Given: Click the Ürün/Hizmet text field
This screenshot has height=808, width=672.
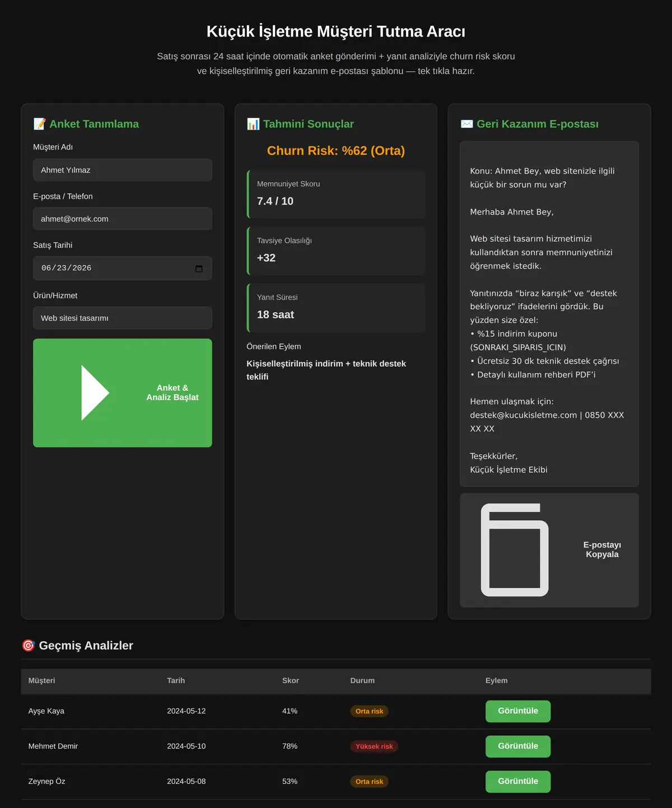Looking at the screenshot, I should (x=123, y=318).
